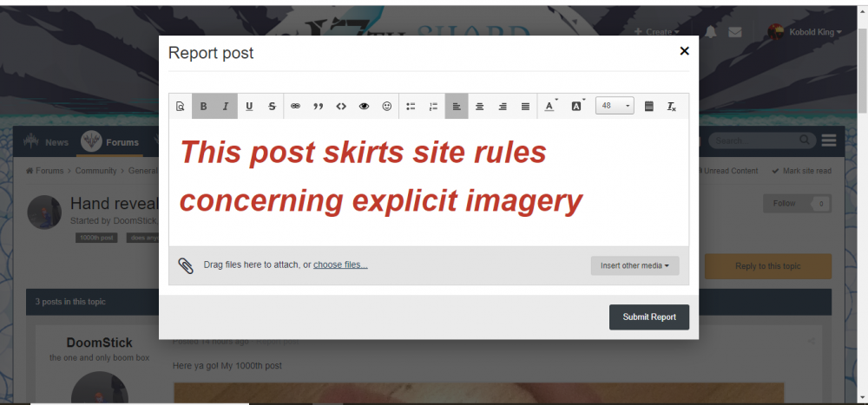This screenshot has height=405, width=868.
Task: Click the share icon on first post
Action: [x=811, y=342]
